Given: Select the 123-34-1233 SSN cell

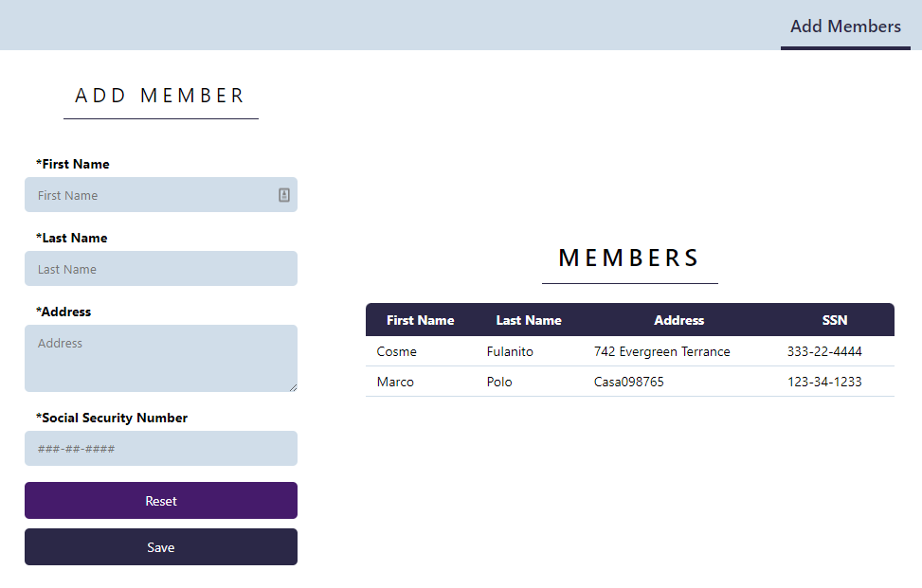Looking at the screenshot, I should 824,382.
